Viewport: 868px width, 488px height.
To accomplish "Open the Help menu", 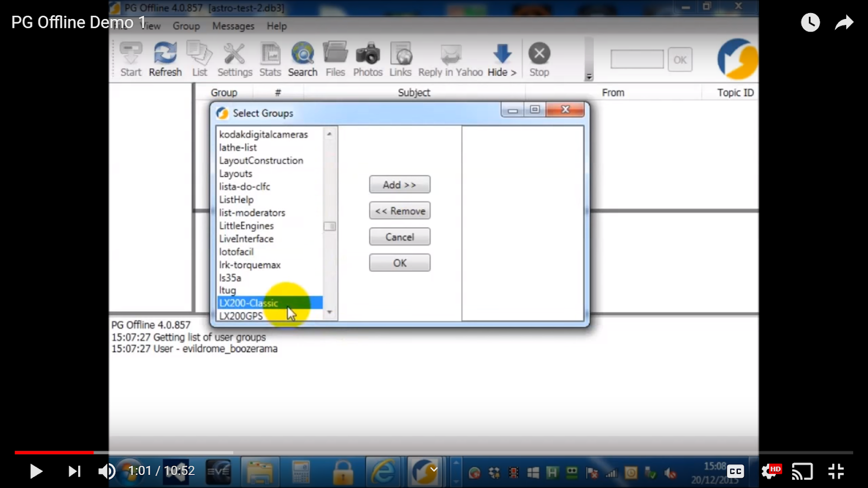I will (x=277, y=26).
